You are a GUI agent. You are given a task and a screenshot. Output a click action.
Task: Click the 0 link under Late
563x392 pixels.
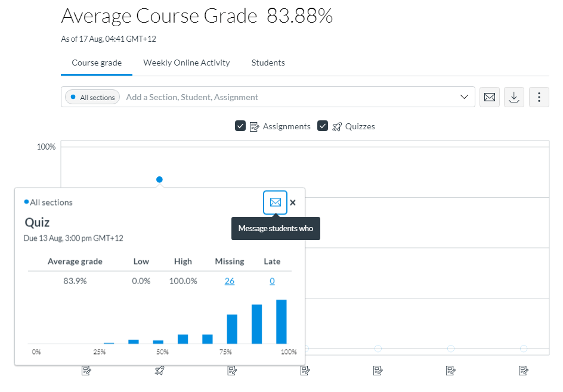point(272,281)
